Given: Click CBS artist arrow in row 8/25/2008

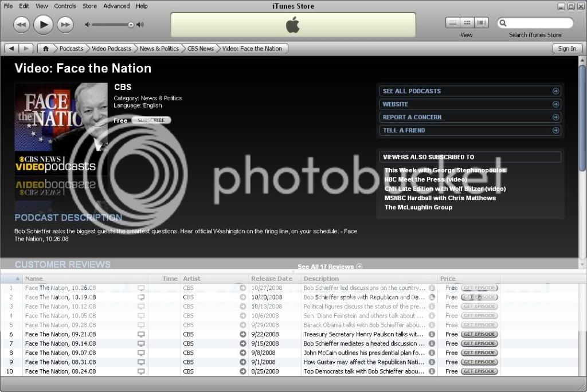Looking at the screenshot, I should (x=243, y=371).
